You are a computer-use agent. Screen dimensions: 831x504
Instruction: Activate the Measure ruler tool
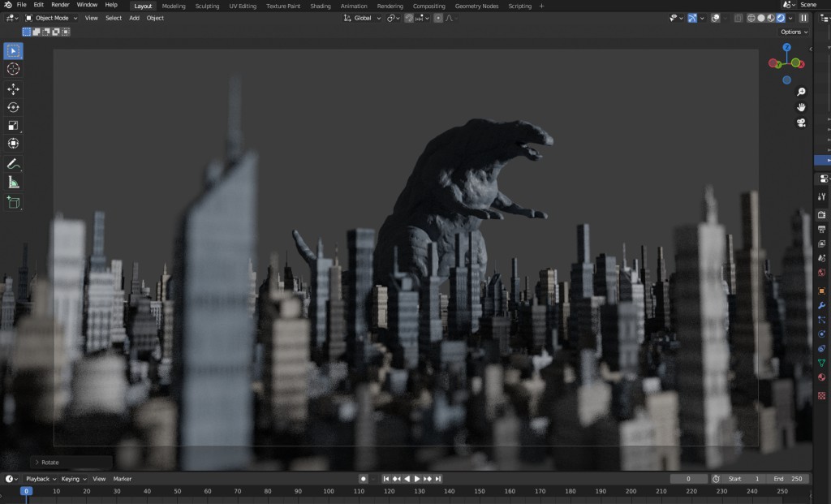(x=13, y=183)
